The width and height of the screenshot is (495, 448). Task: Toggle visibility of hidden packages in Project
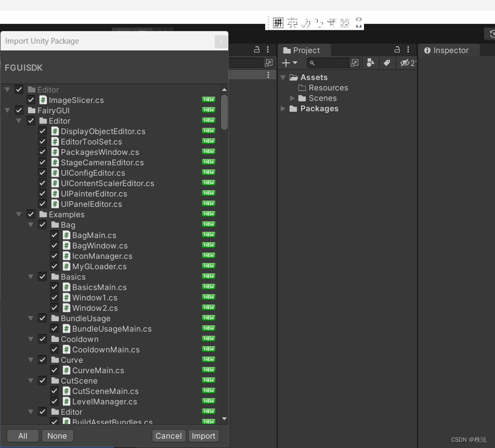pos(405,63)
